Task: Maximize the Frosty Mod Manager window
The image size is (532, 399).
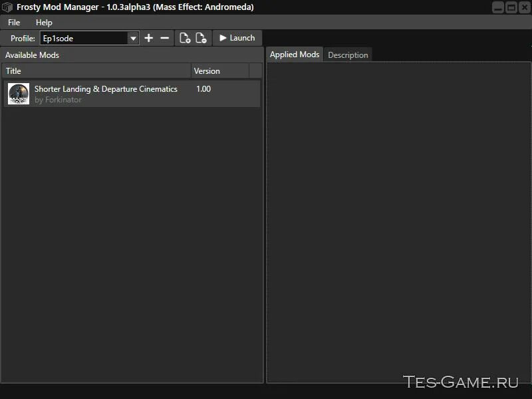Action: [511, 7]
